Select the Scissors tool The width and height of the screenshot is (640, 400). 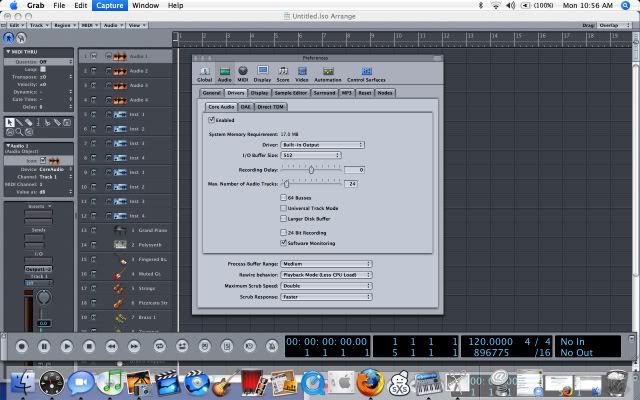(48, 122)
